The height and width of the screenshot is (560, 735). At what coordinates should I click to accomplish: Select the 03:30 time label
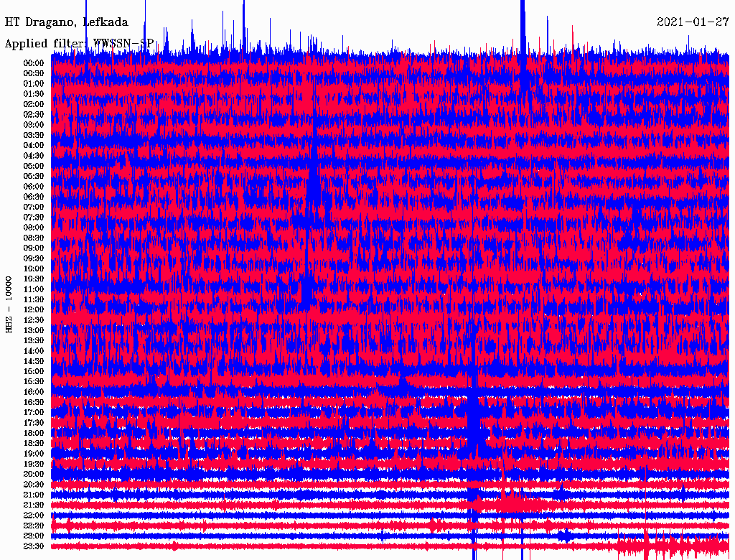pyautogui.click(x=34, y=135)
